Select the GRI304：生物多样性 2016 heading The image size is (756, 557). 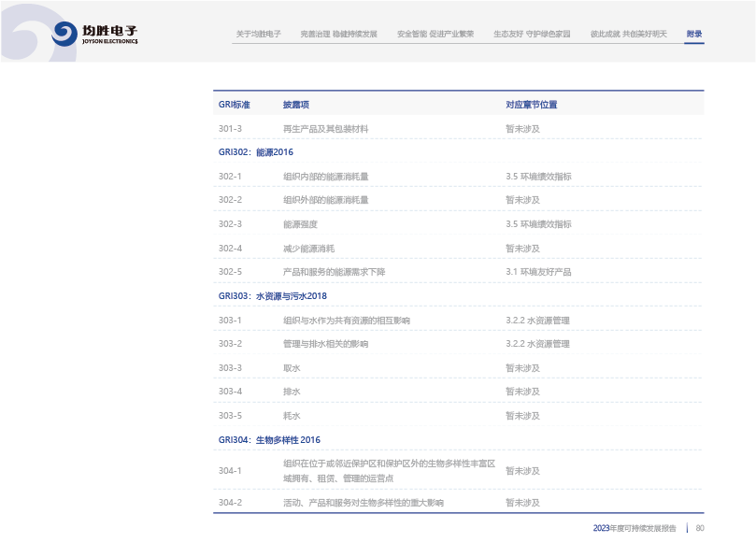[269, 440]
